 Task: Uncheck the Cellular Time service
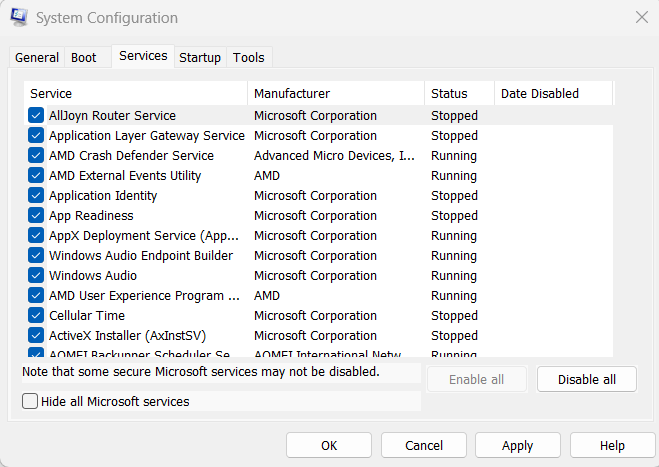(36, 316)
